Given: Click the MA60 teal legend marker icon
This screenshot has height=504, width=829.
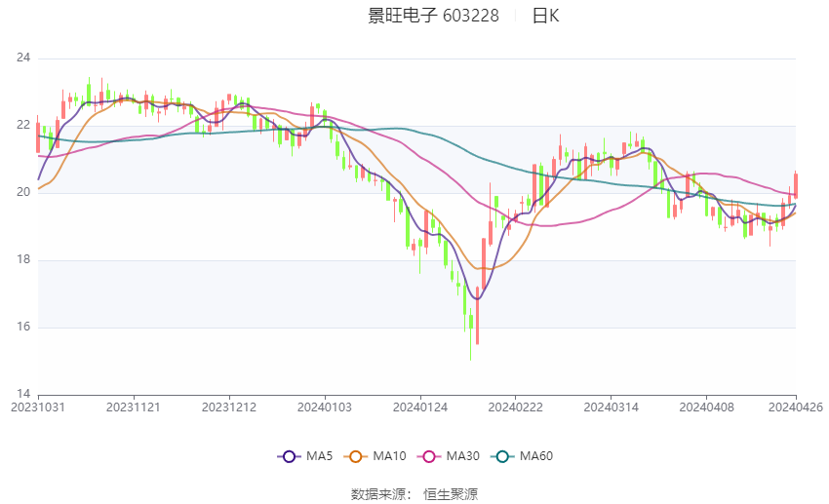Looking at the screenshot, I should (502, 456).
